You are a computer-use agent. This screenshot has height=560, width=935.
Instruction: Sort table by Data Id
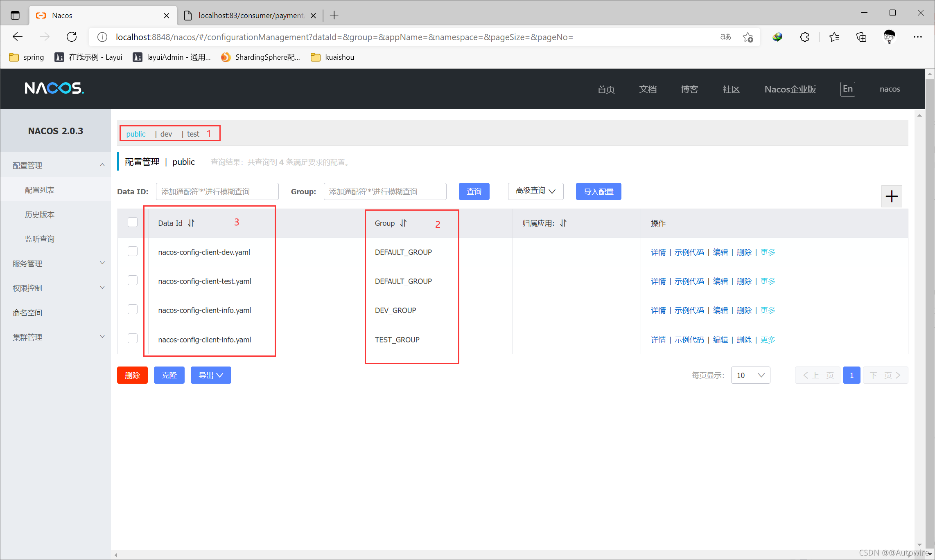pos(191,223)
